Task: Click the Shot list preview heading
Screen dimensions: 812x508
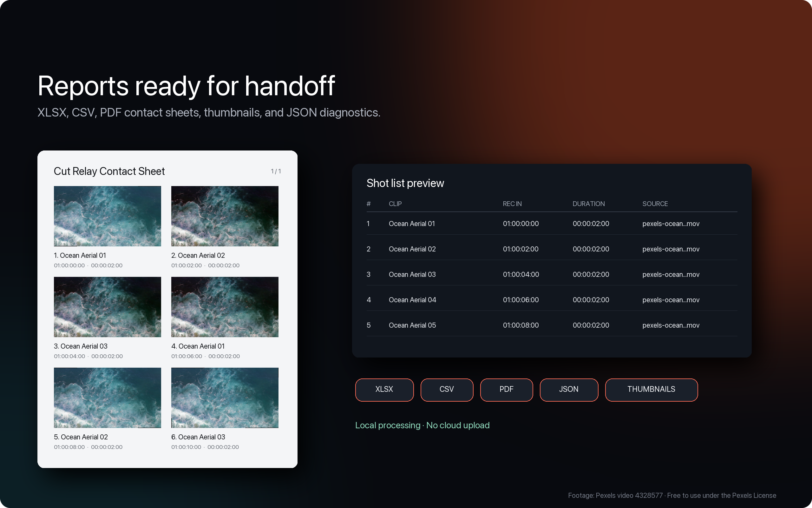Action: 405,183
